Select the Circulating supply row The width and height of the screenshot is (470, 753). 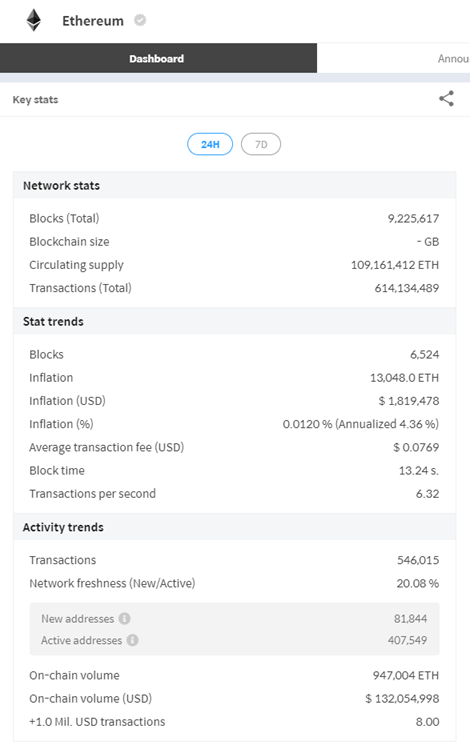[x=234, y=265]
